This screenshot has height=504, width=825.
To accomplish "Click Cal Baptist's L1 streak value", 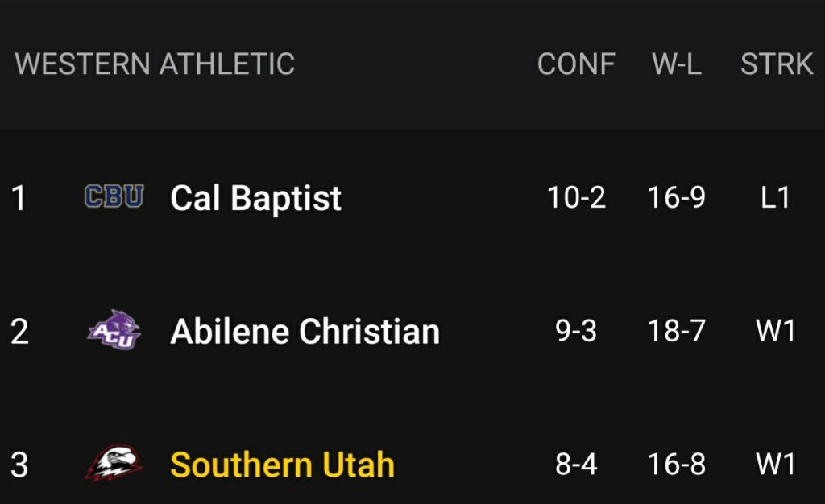I will click(x=775, y=197).
